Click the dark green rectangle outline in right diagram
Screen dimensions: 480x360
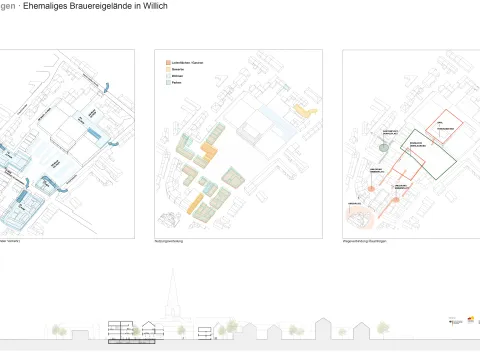click(x=429, y=154)
